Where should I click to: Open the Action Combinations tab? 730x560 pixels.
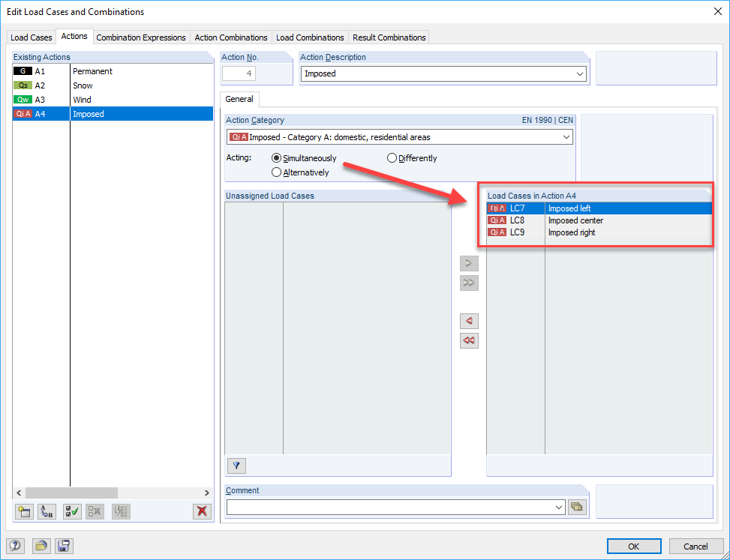pos(231,37)
